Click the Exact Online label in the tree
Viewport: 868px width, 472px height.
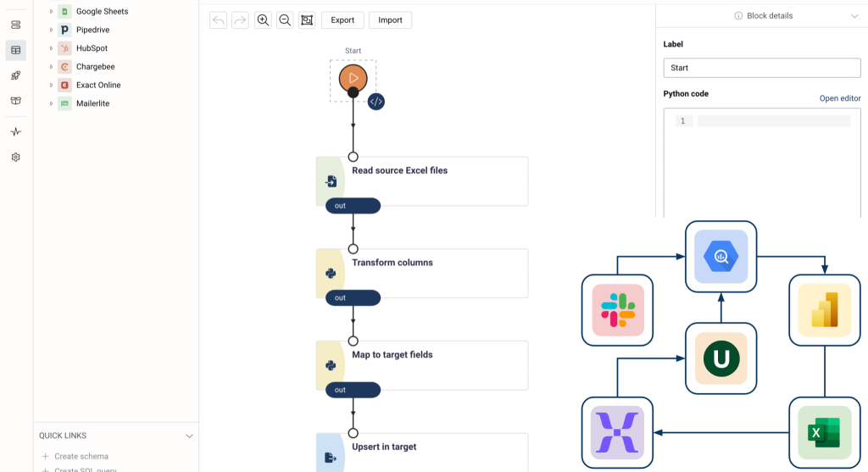98,85
